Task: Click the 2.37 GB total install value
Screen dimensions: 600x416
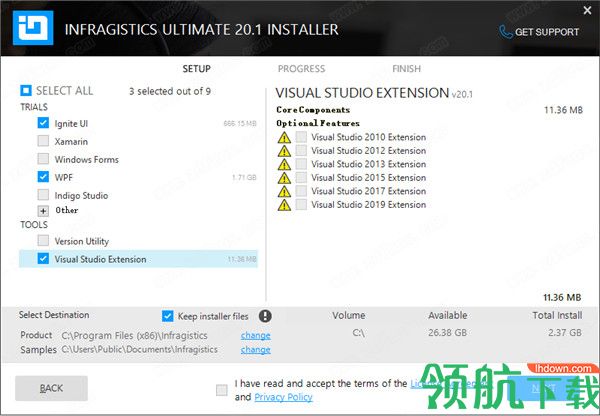Action: click(565, 333)
